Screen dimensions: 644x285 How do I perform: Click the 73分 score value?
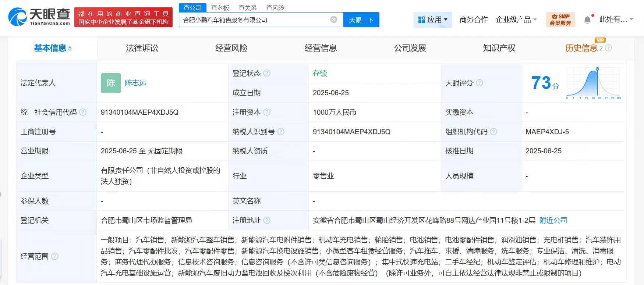[x=545, y=83]
